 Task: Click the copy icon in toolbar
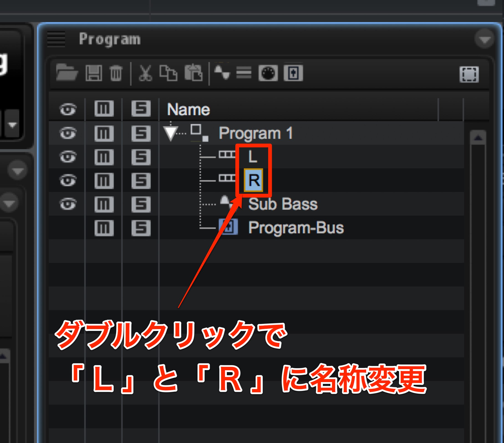(x=168, y=73)
